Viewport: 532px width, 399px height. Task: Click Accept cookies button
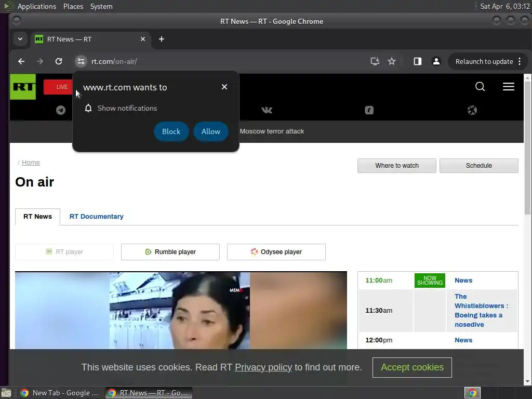coord(412,367)
